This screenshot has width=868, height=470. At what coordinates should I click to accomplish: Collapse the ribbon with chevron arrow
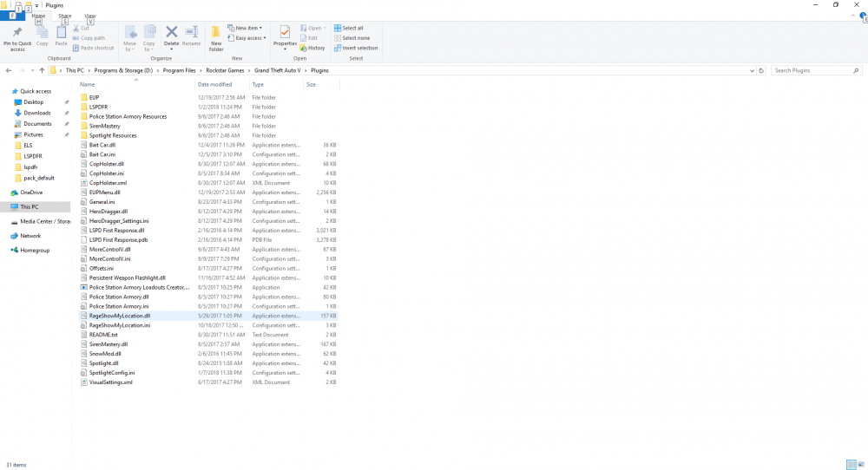(853, 16)
